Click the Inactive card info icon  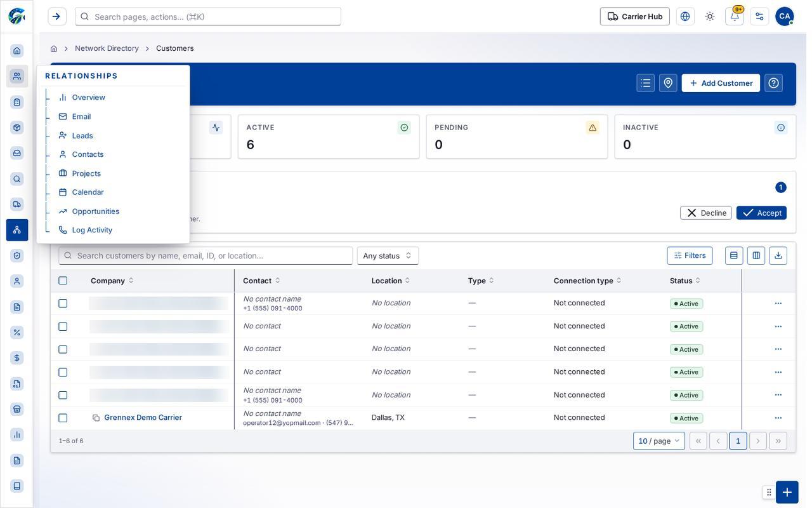[781, 128]
